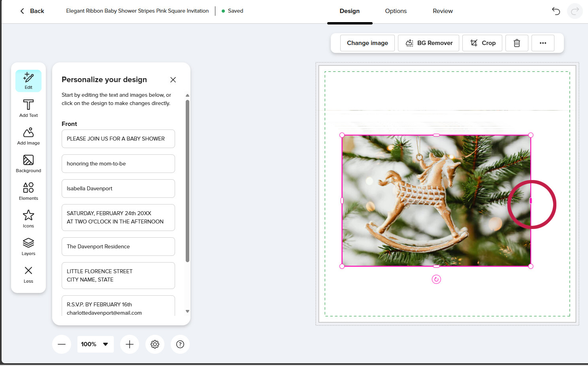Click the redo arrow icon
The height and width of the screenshot is (366, 588).
[575, 11]
